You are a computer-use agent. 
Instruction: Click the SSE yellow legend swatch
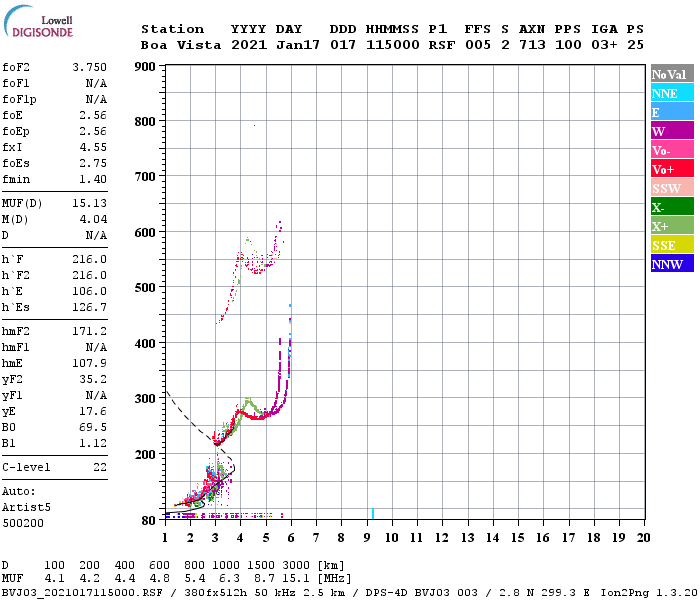672,245
